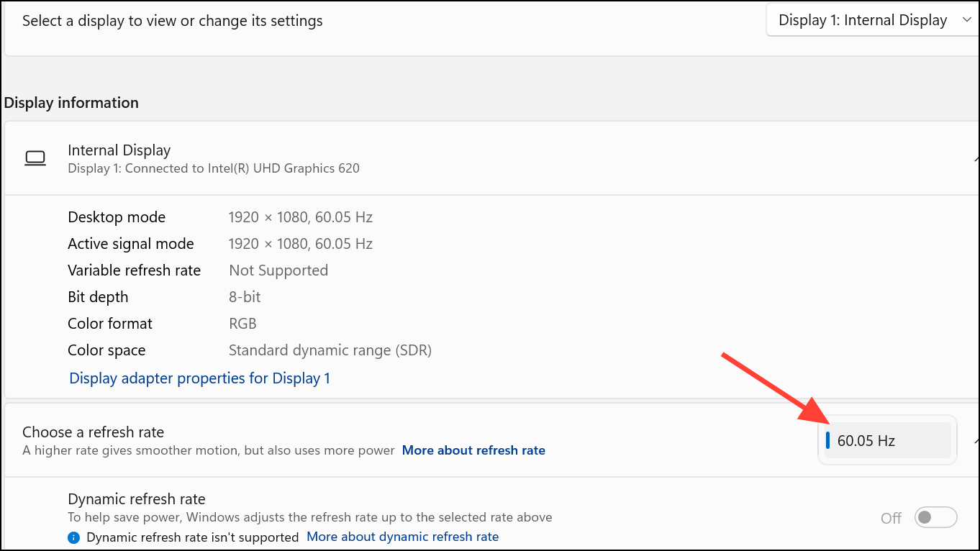Click the Active signal mode value
Screen dimensions: 980x551
300,244
